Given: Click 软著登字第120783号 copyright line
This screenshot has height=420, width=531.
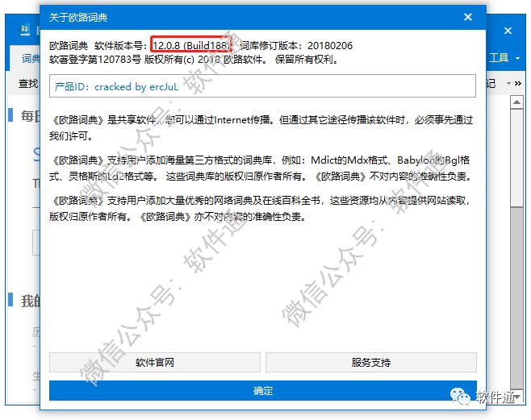Looking at the screenshot, I should [193, 60].
